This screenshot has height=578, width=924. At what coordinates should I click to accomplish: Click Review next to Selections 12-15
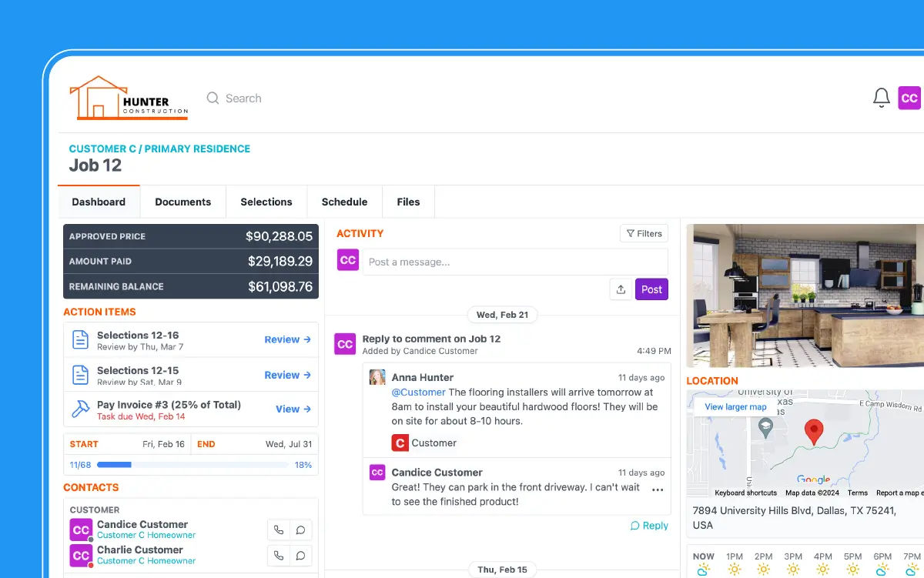[x=287, y=375]
